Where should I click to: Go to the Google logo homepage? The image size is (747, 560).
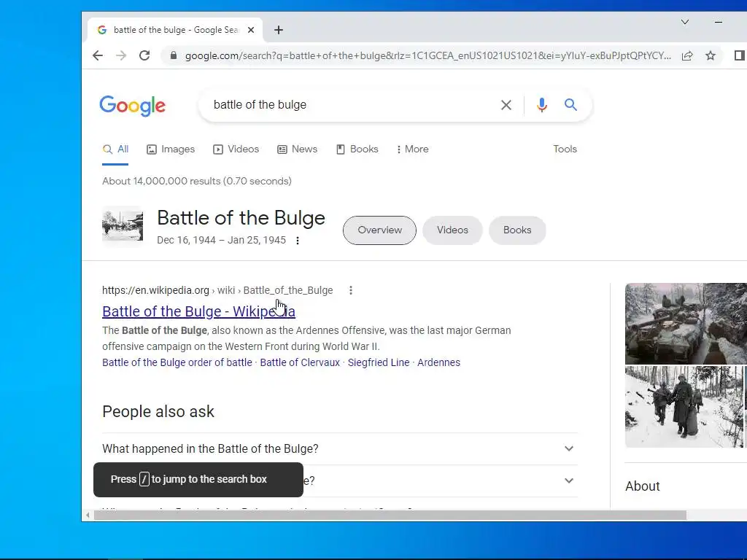pyautogui.click(x=133, y=106)
